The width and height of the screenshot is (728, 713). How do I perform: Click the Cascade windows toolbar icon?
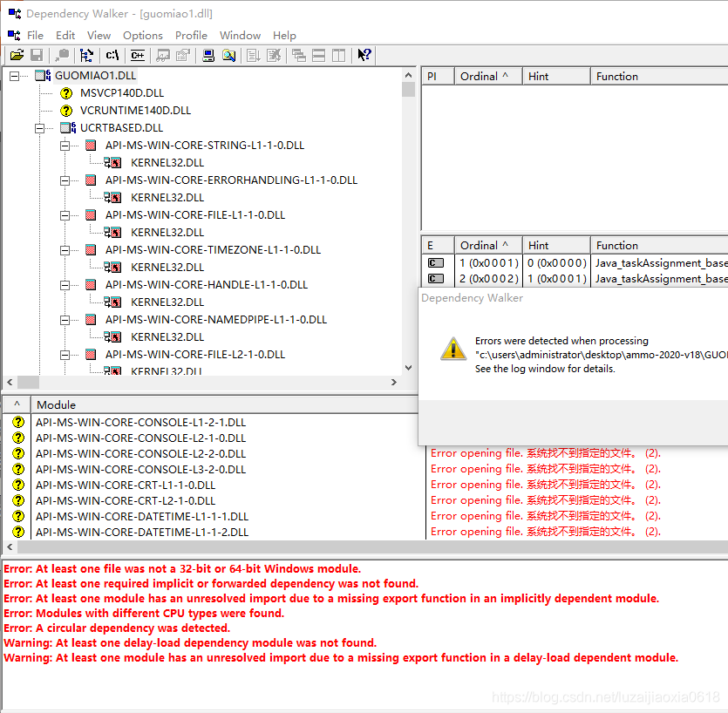click(298, 55)
